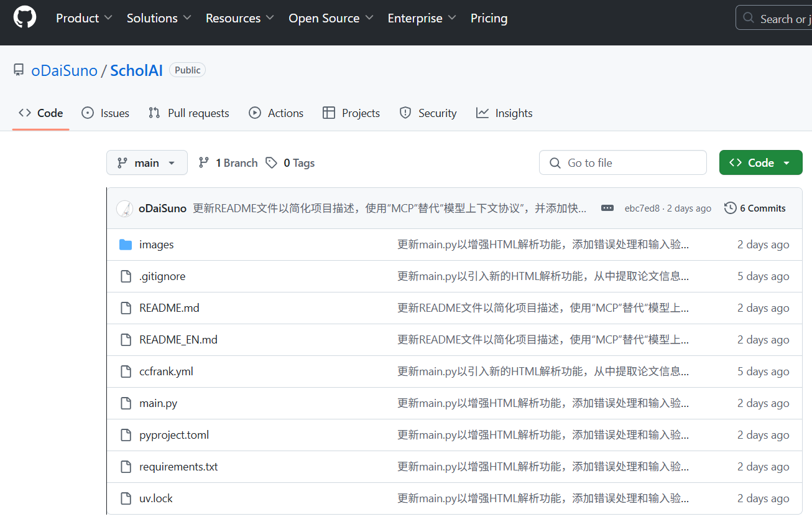Open the commit message for README.md

click(x=543, y=308)
